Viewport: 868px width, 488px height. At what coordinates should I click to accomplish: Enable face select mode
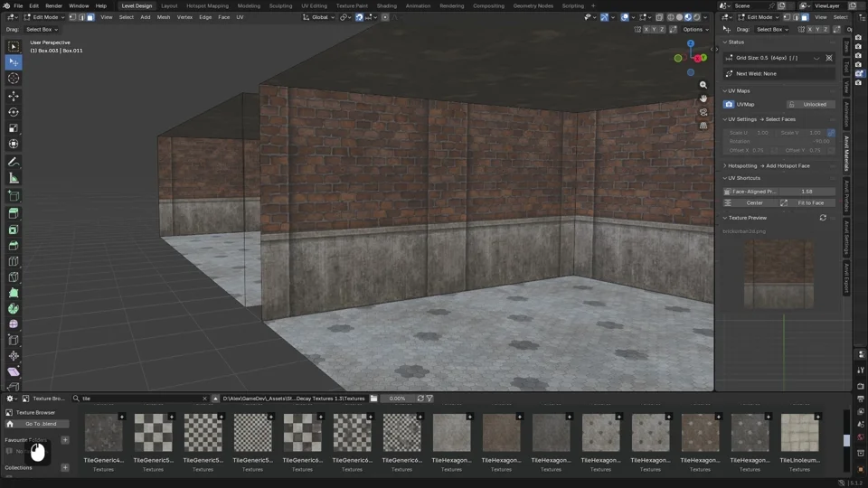pyautogui.click(x=90, y=17)
